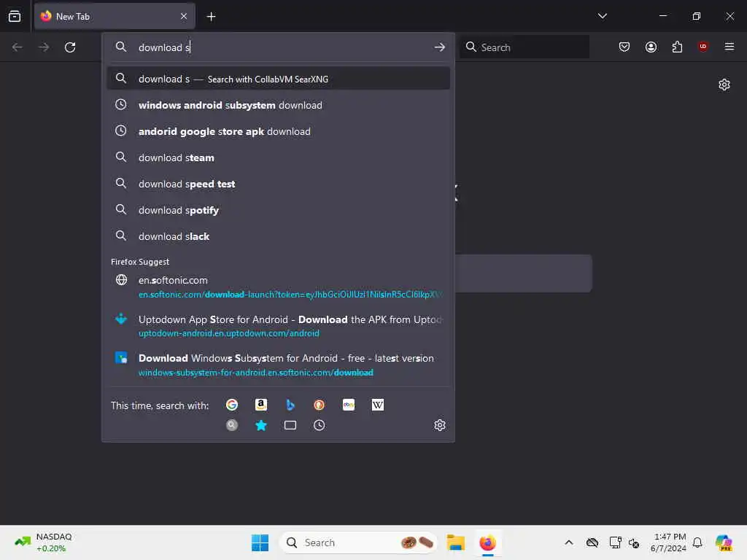
Task: Search this time with Bing
Action: pyautogui.click(x=290, y=405)
